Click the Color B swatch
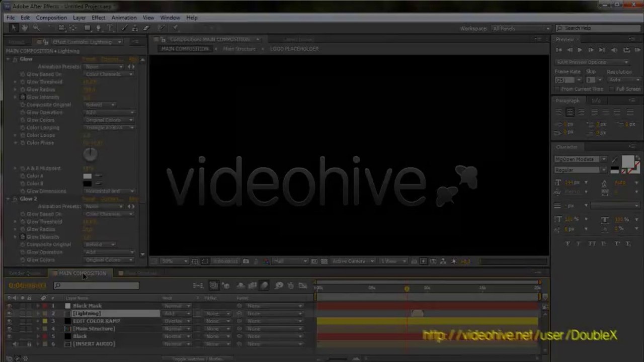 tap(88, 184)
